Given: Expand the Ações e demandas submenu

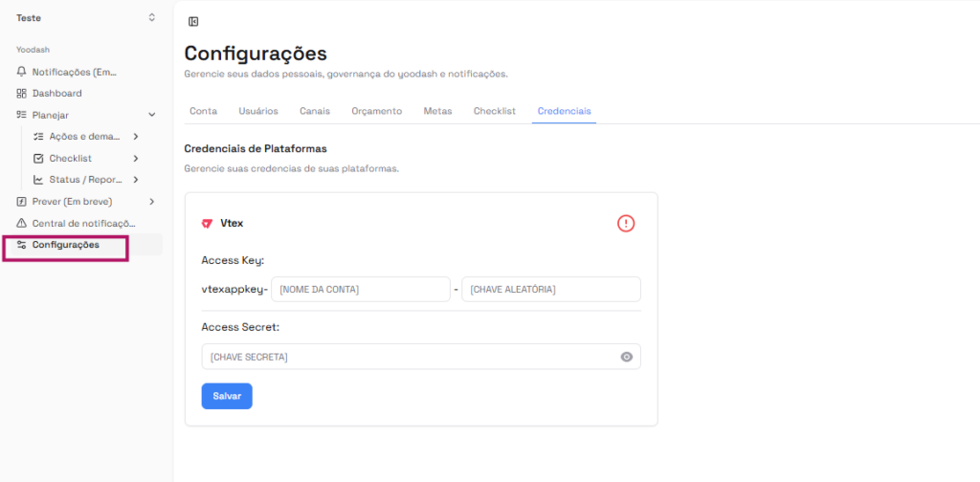Looking at the screenshot, I should pos(136,137).
